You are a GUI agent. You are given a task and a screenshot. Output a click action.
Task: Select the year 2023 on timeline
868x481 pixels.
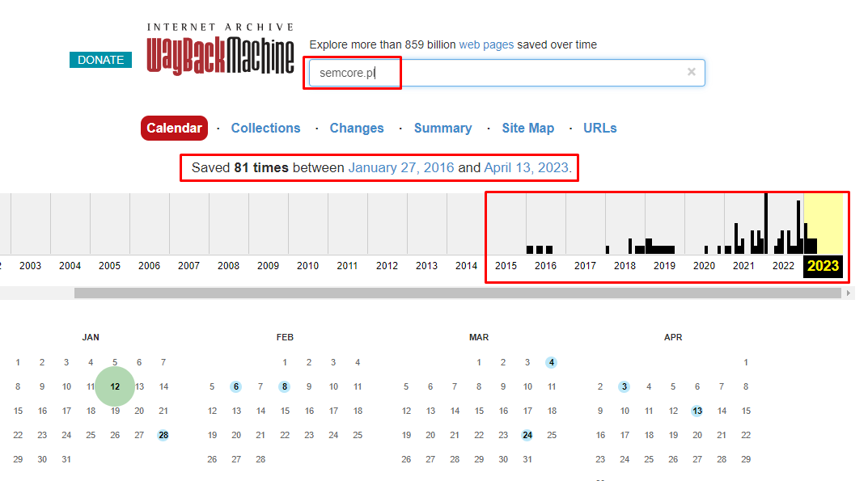[823, 266]
